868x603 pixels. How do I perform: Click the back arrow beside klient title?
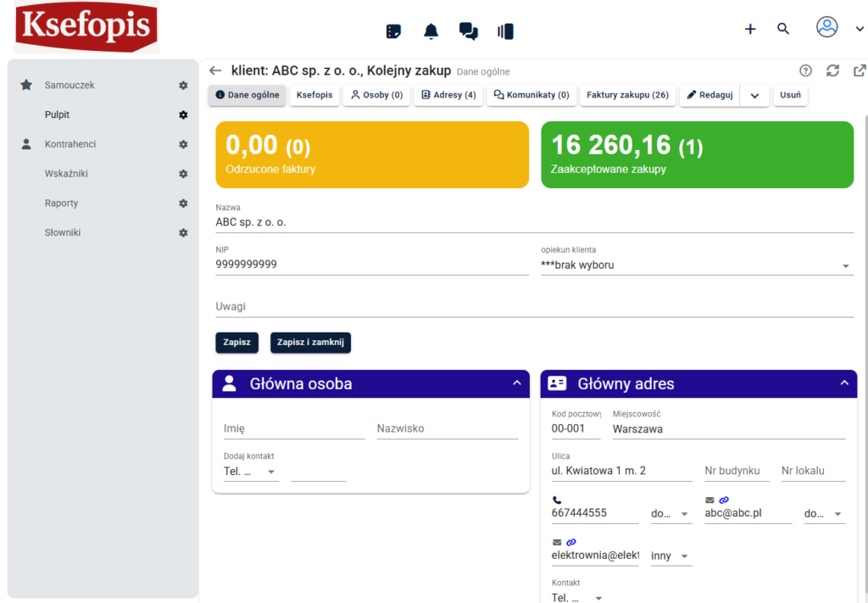215,71
